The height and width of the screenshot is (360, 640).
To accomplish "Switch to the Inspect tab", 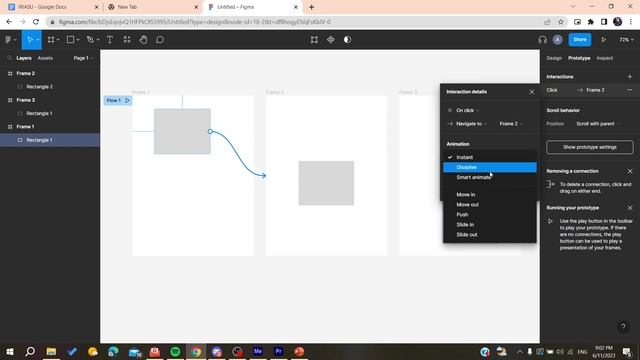I will [x=604, y=58].
